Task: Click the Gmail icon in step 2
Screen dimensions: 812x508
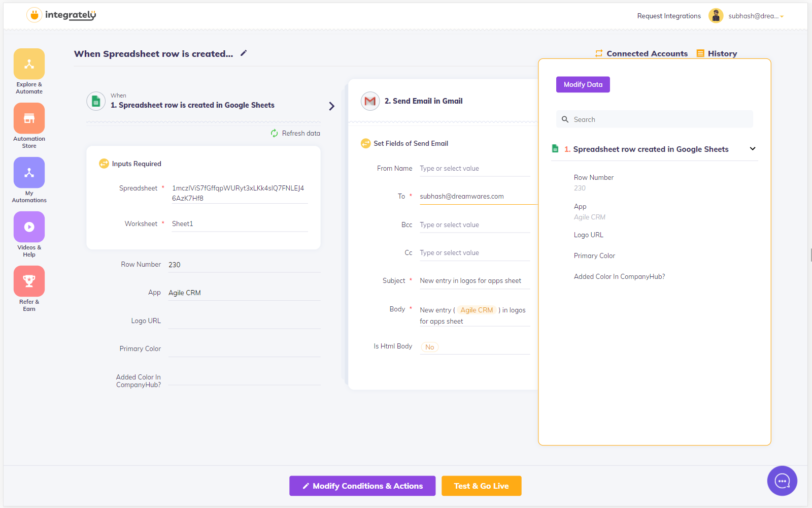Action: (x=370, y=101)
